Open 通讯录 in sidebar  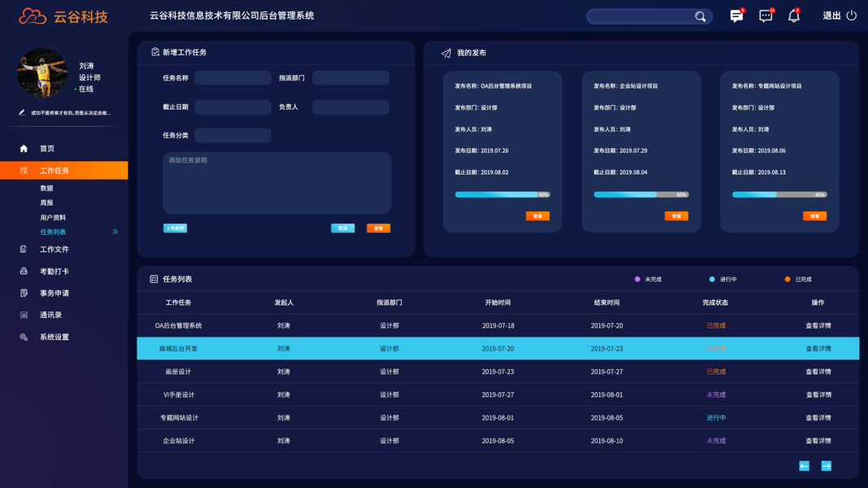tap(51, 315)
